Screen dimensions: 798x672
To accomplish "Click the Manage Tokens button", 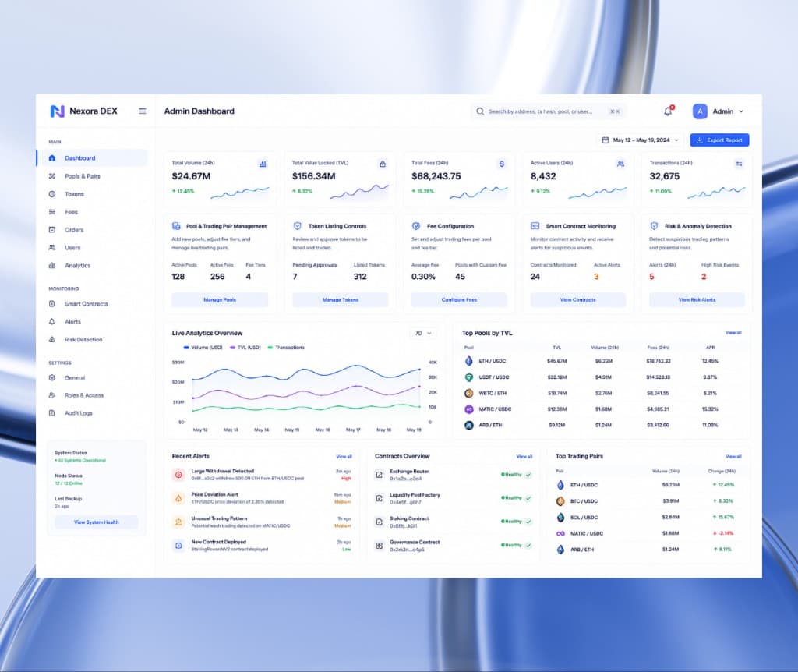I will (340, 300).
